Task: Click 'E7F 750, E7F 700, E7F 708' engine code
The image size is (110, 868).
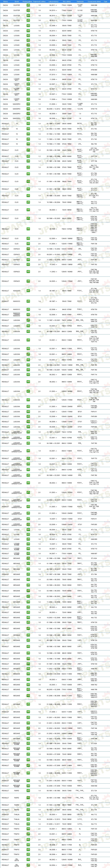Action: pyautogui.click(x=94, y=150)
